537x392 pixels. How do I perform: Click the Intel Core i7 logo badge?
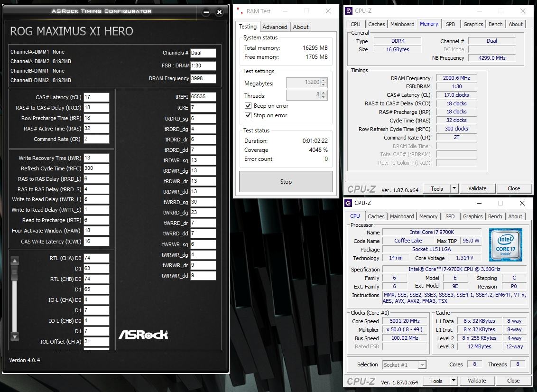[506, 245]
